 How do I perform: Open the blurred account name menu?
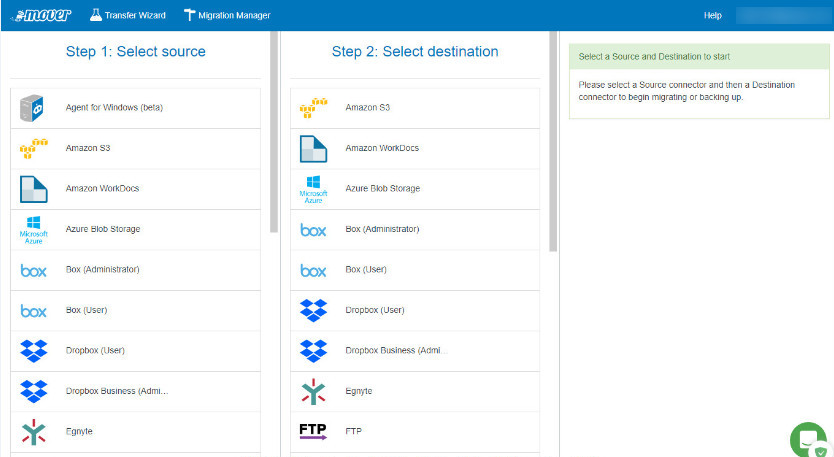click(x=783, y=15)
